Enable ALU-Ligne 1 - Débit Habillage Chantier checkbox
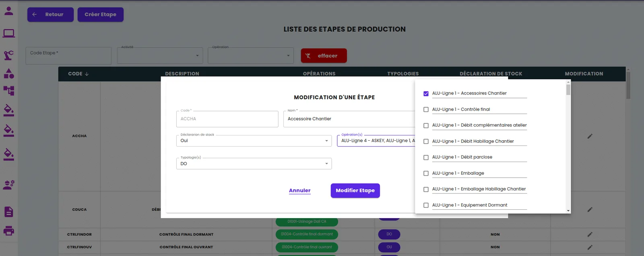 (426, 141)
